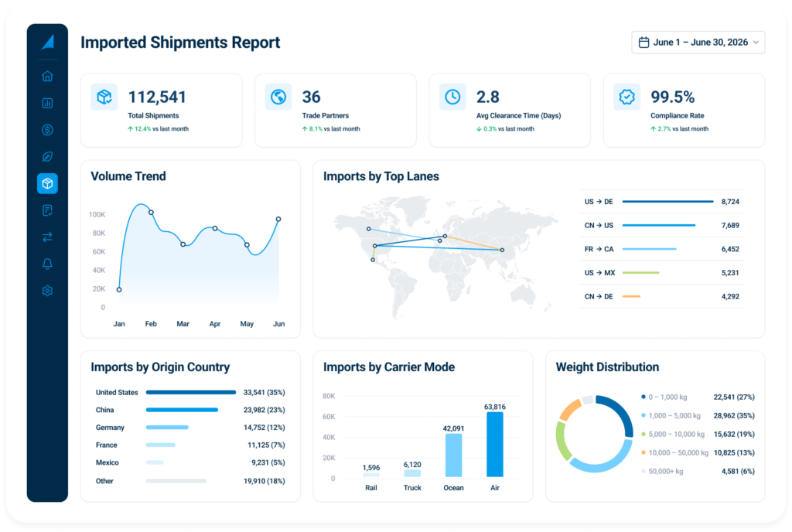
Task: Click the Air bar in Carrier Mode chart
Action: (x=495, y=444)
